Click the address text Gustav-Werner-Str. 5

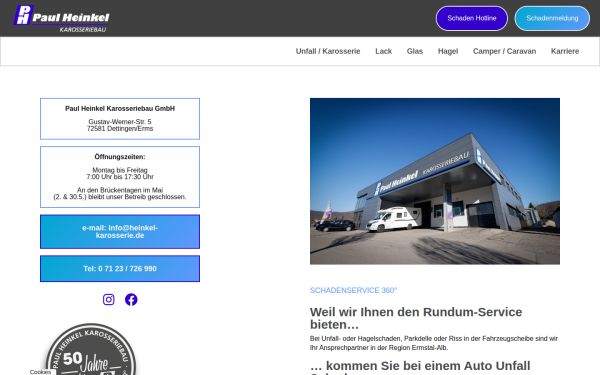tap(120, 122)
